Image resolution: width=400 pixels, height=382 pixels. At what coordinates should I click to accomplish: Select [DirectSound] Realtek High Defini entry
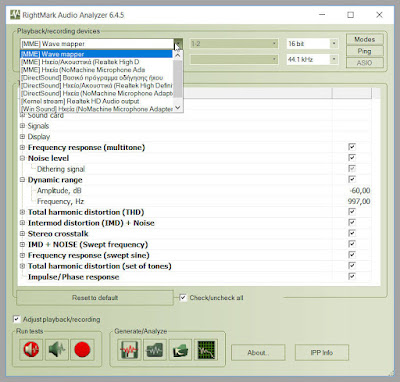96,85
